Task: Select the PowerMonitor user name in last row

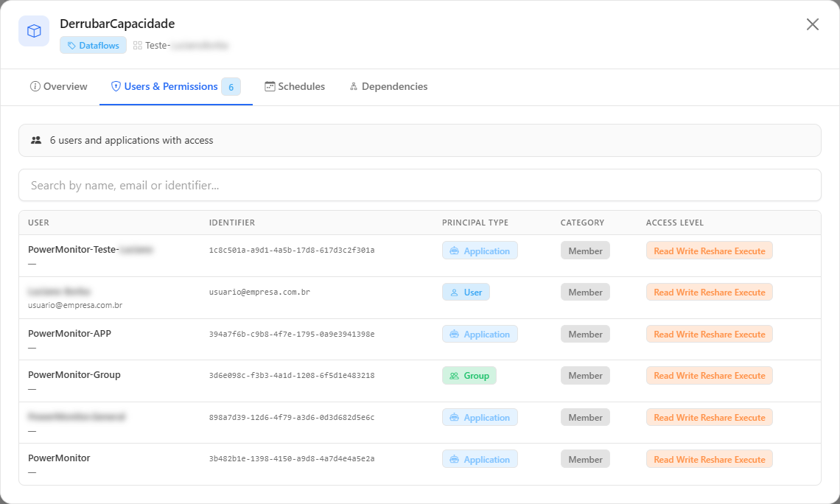Action: (59, 458)
